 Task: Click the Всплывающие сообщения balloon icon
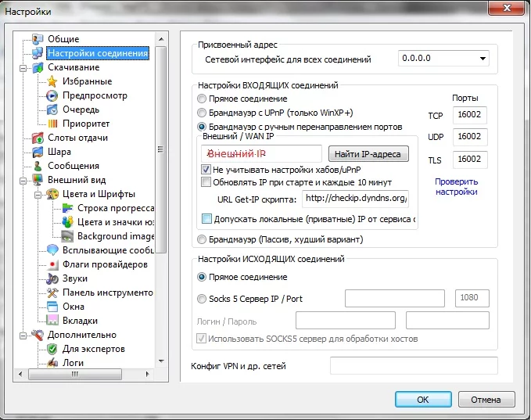click(x=52, y=250)
